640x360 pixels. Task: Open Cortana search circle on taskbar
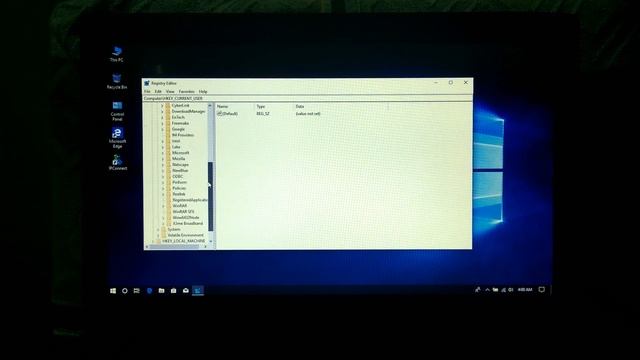click(x=125, y=291)
